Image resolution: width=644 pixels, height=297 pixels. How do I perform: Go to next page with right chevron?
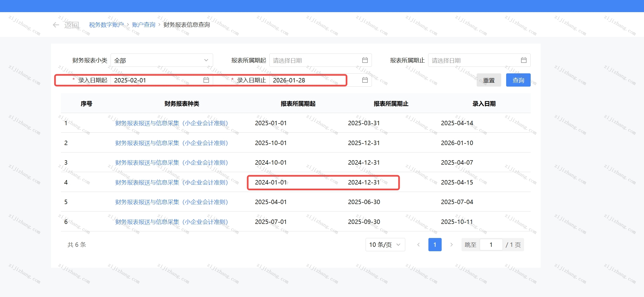click(451, 245)
